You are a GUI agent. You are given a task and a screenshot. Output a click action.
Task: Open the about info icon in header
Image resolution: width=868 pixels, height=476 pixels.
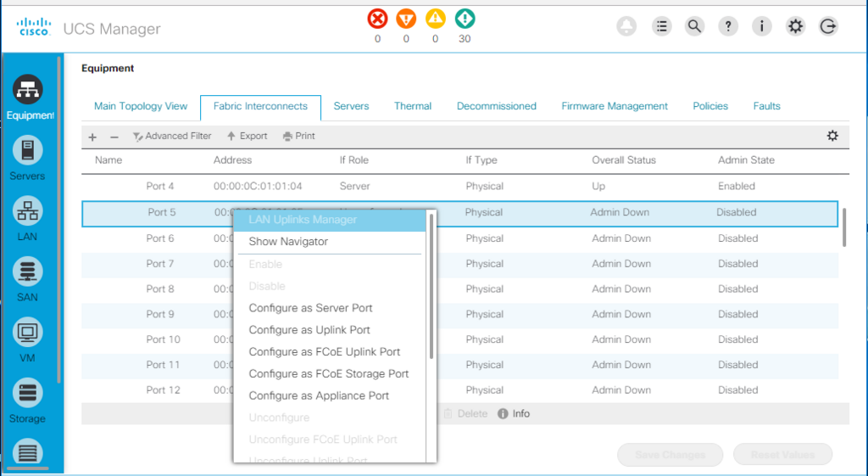(762, 26)
